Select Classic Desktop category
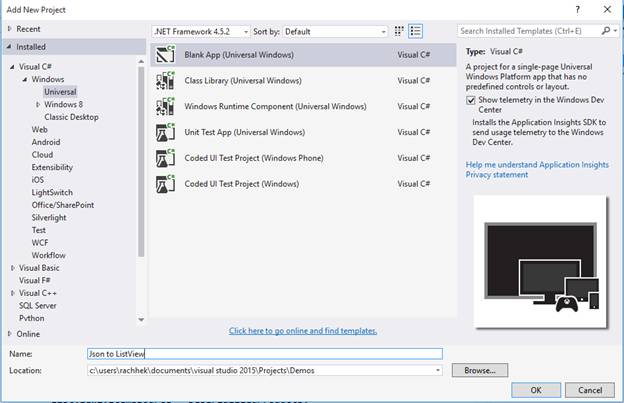This screenshot has width=624, height=403. click(71, 117)
